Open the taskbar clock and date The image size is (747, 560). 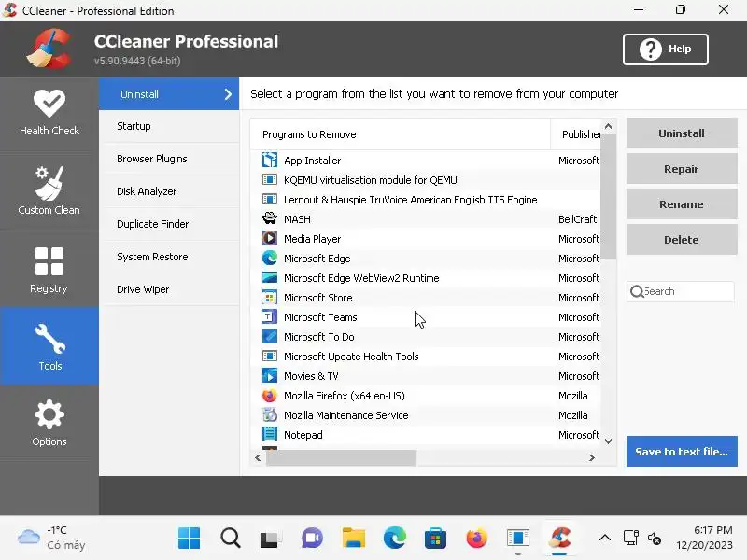(x=704, y=538)
